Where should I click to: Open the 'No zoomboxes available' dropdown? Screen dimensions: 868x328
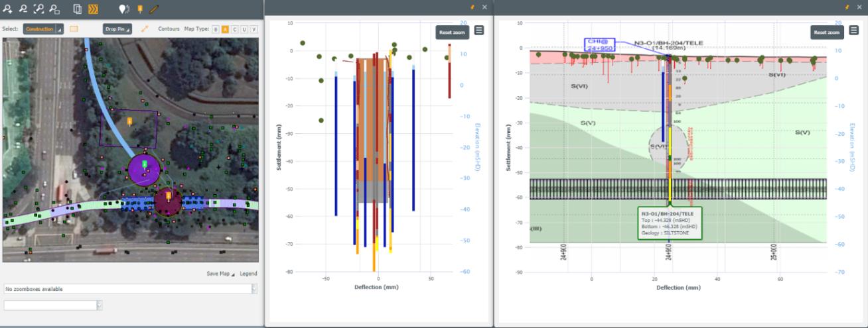point(130,289)
